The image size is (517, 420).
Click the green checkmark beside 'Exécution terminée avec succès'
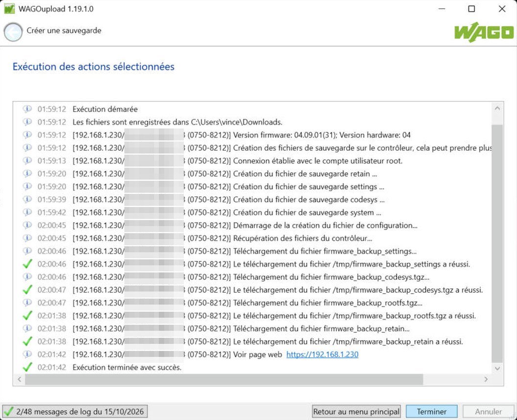point(27,367)
